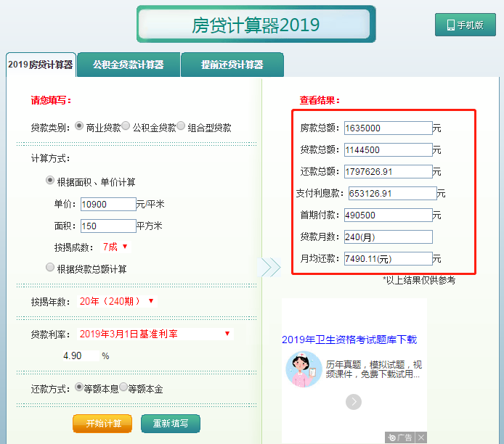Click the 开始计算 button

[x=102, y=424]
